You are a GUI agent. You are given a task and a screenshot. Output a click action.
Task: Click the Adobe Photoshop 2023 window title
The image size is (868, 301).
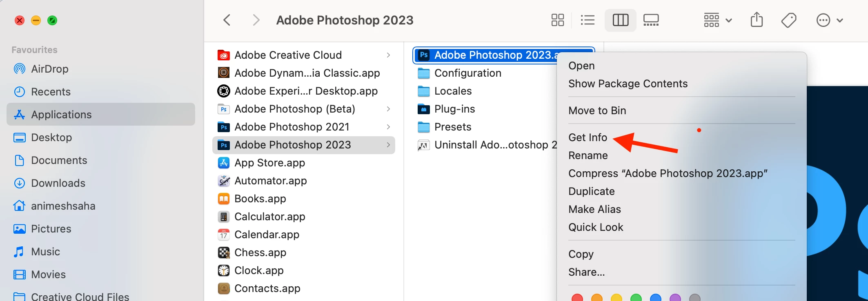pyautogui.click(x=345, y=20)
